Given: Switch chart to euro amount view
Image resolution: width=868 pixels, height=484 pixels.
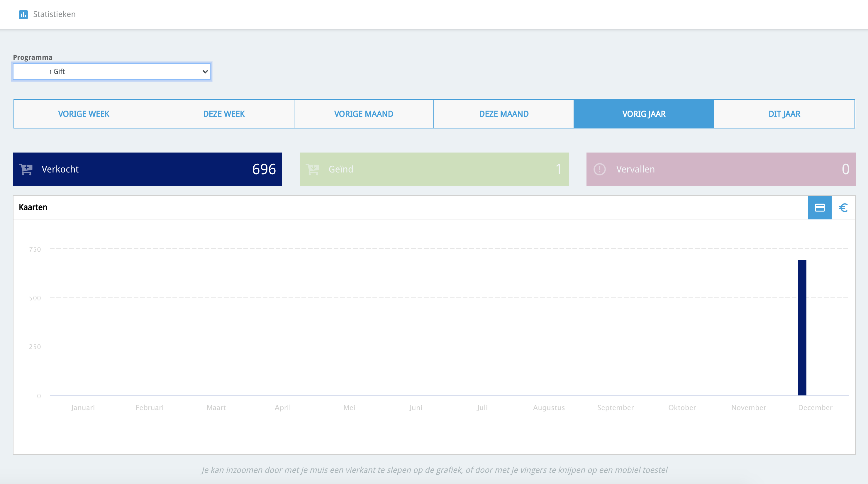Looking at the screenshot, I should pyautogui.click(x=843, y=208).
